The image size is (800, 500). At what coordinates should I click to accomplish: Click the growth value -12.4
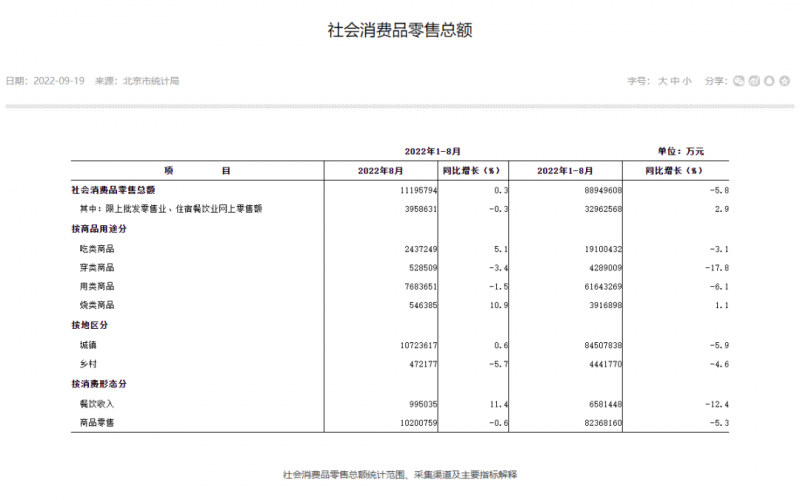(717, 404)
